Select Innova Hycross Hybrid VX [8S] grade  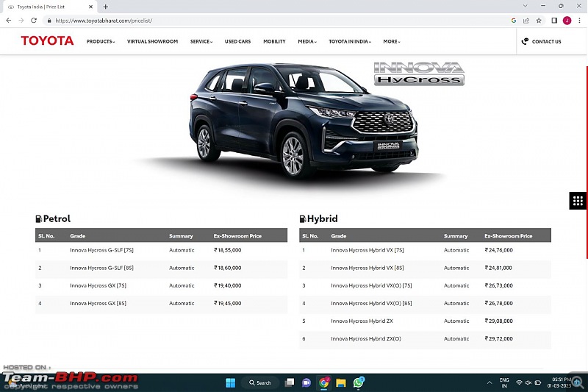(x=367, y=268)
